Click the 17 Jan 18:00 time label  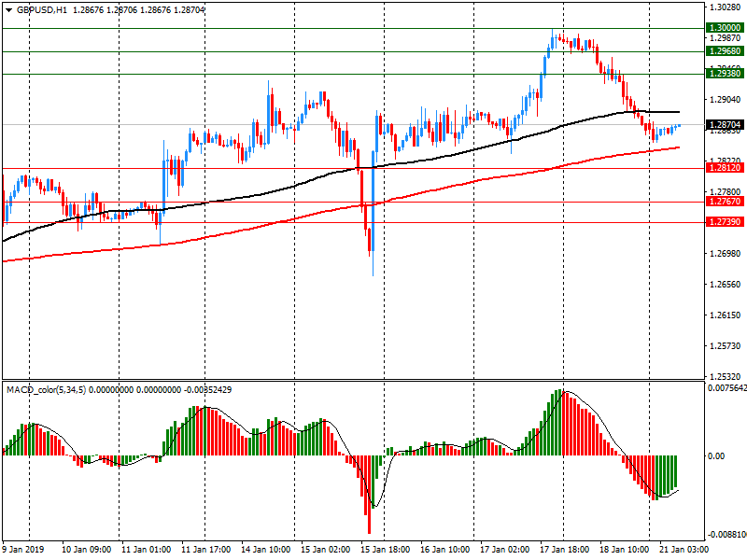pyautogui.click(x=562, y=550)
